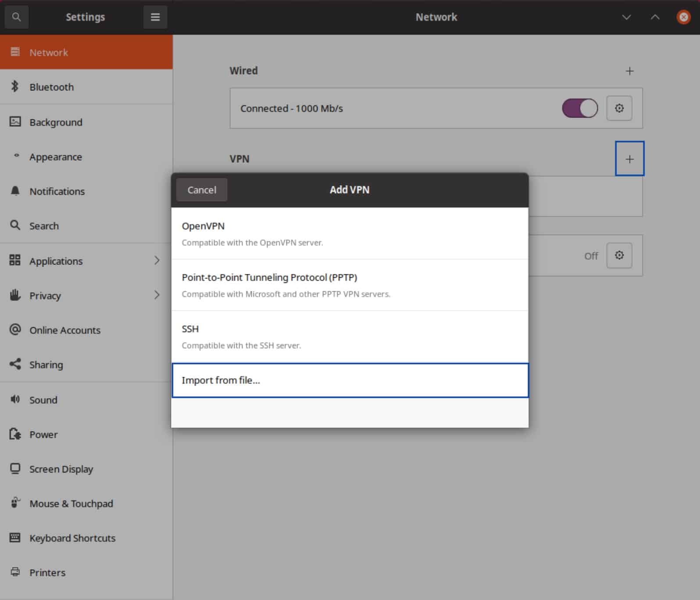Click the Applications grid icon
700x600 pixels.
(x=15, y=260)
